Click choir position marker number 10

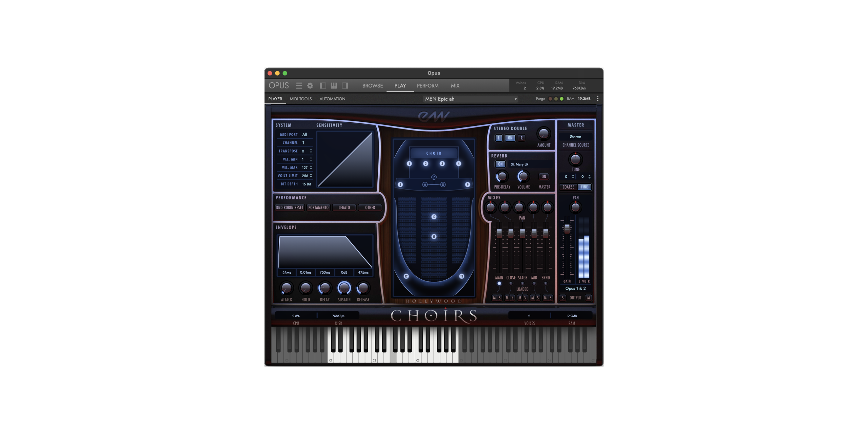tap(434, 217)
